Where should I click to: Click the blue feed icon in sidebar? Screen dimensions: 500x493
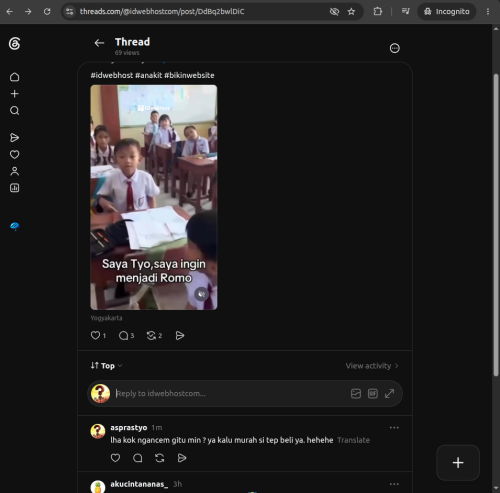click(14, 226)
